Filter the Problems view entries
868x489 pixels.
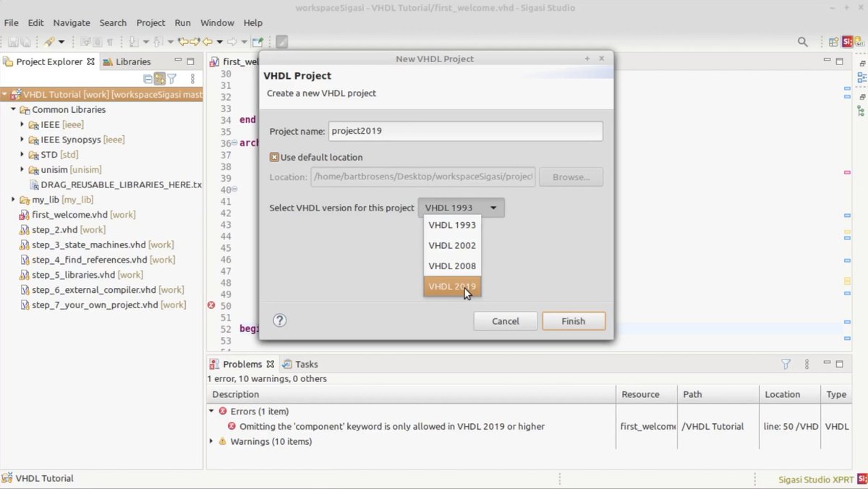click(786, 364)
